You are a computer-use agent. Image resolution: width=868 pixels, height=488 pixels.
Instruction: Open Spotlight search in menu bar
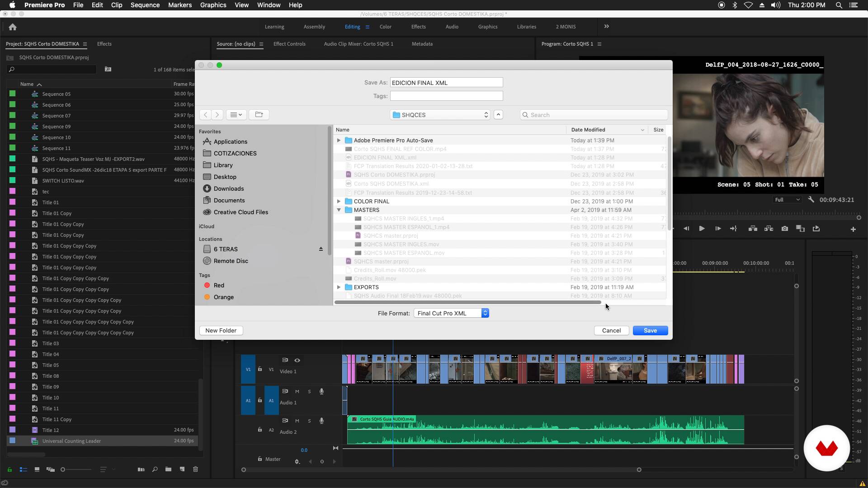pos(839,5)
